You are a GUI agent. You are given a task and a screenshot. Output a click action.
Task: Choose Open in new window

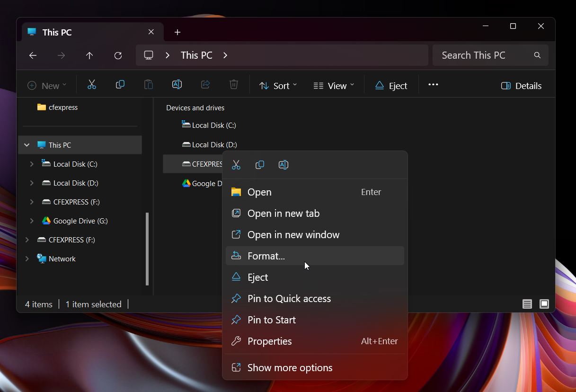tap(315, 234)
